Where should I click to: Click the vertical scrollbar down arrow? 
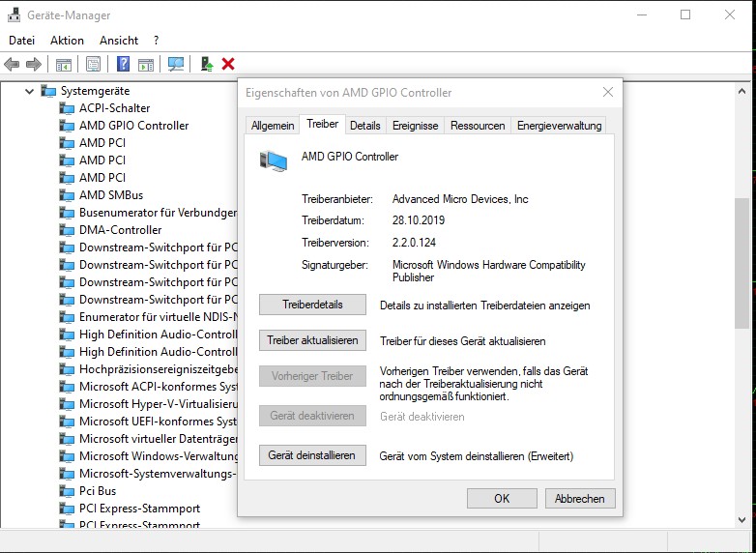(741, 520)
